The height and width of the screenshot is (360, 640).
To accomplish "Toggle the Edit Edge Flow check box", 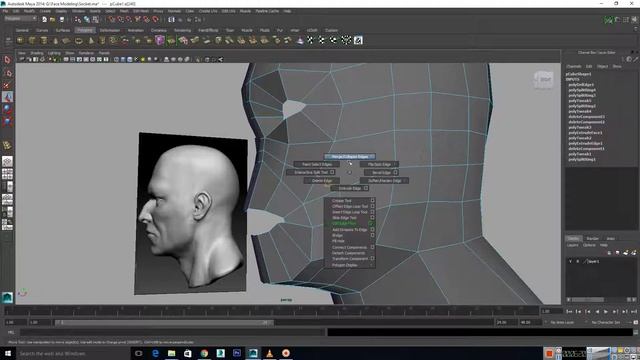I will tap(372, 224).
